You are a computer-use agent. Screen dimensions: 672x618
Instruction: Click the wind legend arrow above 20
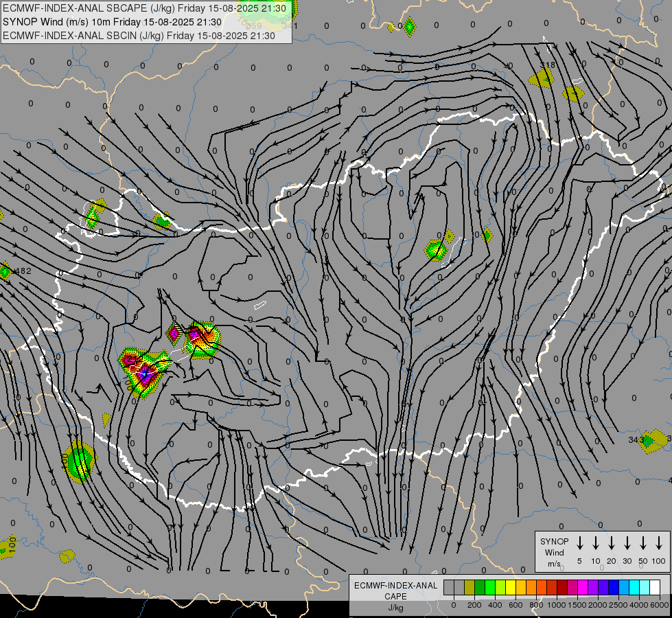tap(611, 542)
